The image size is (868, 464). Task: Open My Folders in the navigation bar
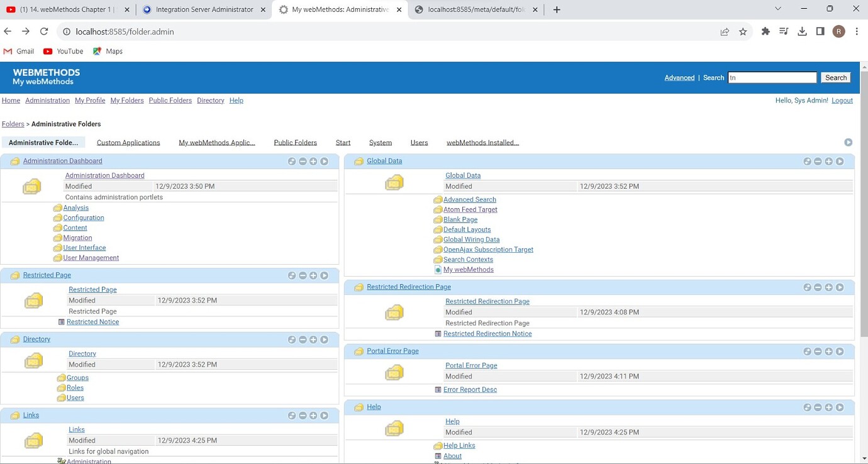(127, 101)
